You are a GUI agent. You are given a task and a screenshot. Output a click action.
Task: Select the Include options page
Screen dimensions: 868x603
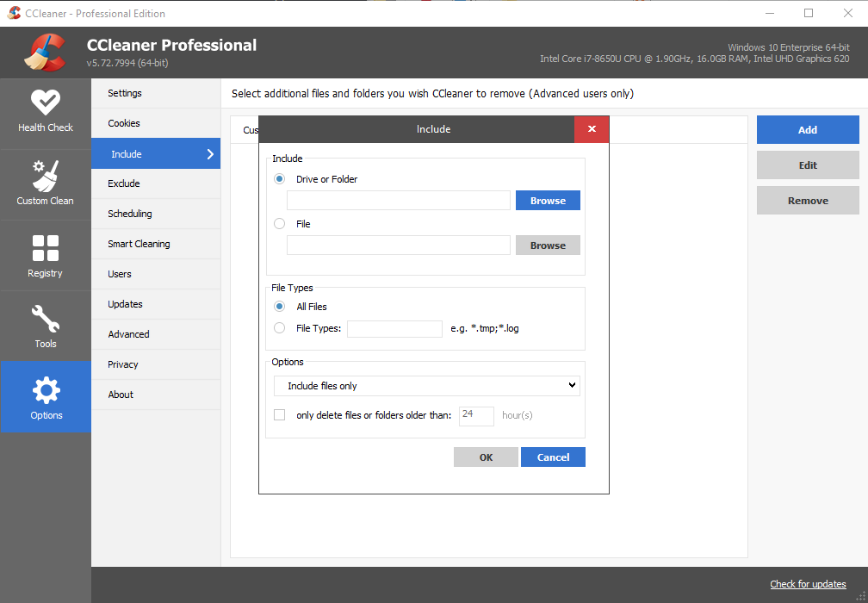point(156,153)
